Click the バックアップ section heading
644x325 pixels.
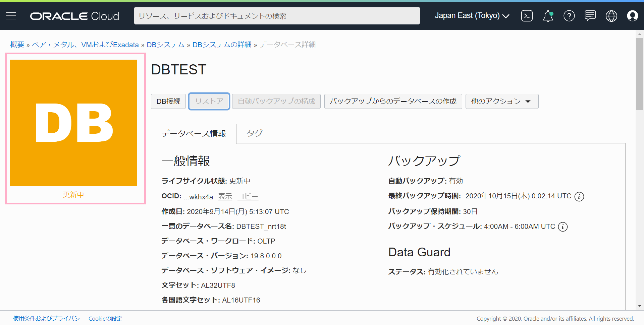pyautogui.click(x=424, y=161)
